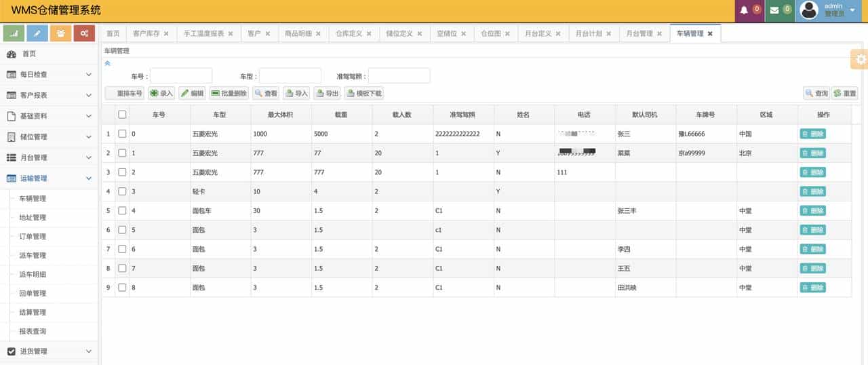Click the 重置 reset button
Screen dimensions: 868x365
[x=845, y=94]
